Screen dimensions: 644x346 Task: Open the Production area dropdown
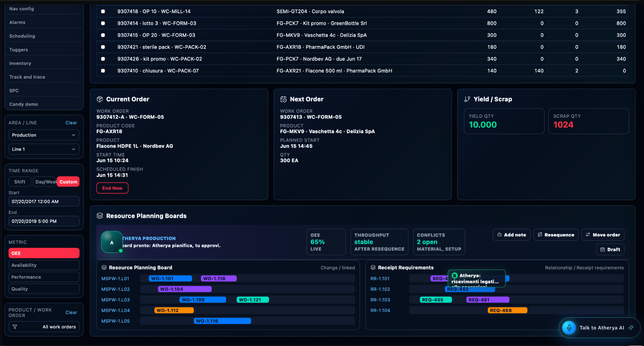click(44, 135)
